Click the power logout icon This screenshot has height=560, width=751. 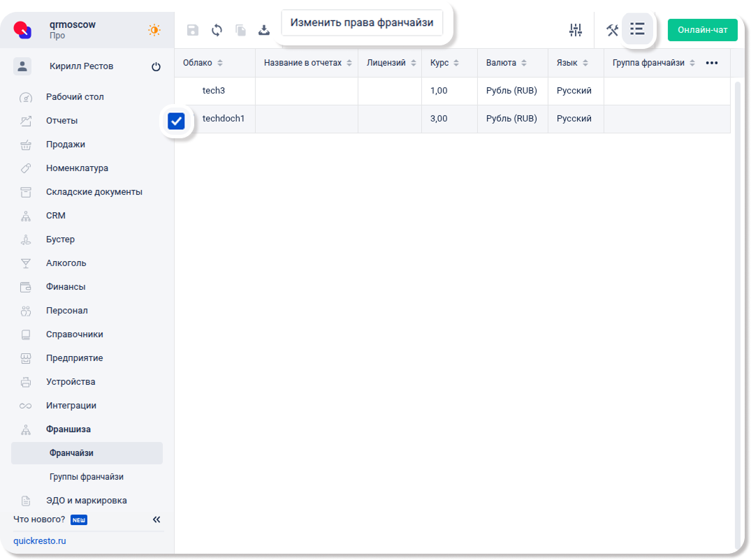click(156, 66)
